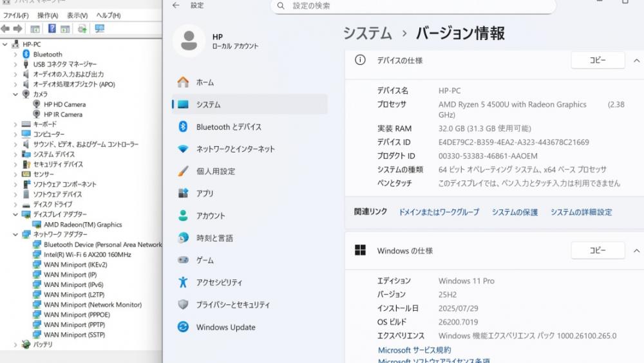The height and width of the screenshot is (363, 644).
Task: Click the back arrow in Settings window
Action: (176, 5)
